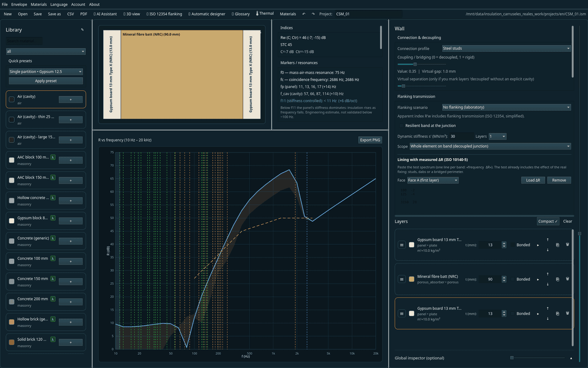
Task: Click the Load ΔR button
Action: point(533,180)
